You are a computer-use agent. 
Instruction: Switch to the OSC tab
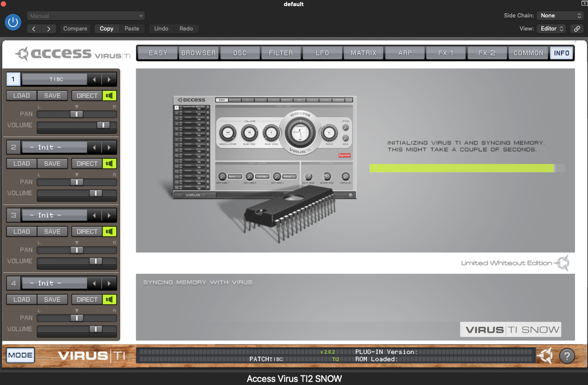click(x=240, y=53)
